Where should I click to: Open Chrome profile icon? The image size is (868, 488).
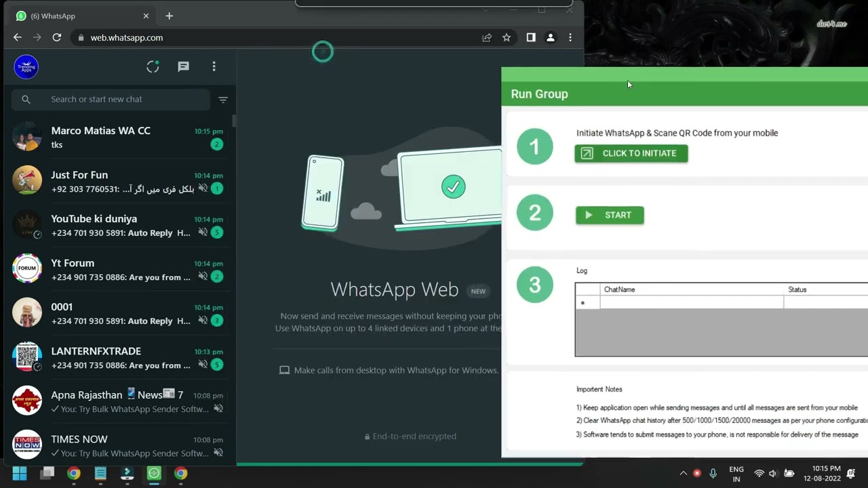click(551, 37)
